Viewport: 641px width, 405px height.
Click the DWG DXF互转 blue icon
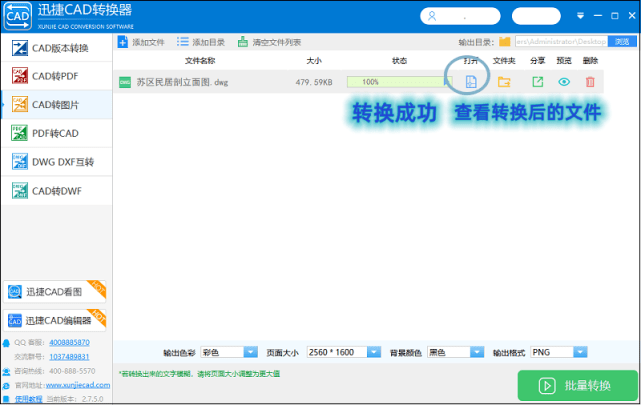(20, 162)
